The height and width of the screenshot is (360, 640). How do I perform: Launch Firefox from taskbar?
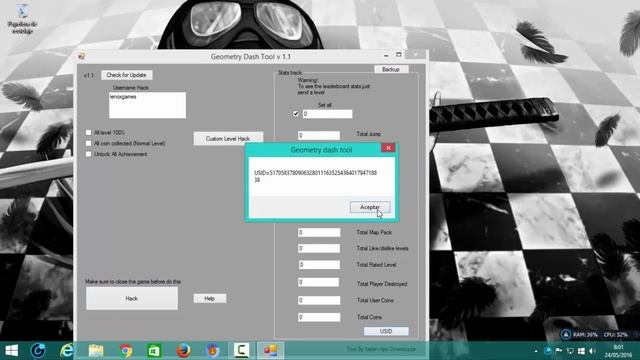(x=184, y=351)
